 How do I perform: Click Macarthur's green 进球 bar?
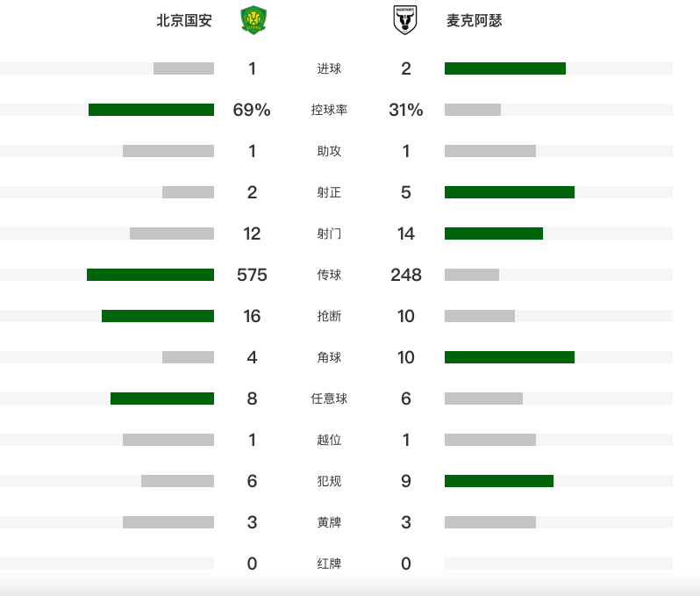[x=504, y=68]
